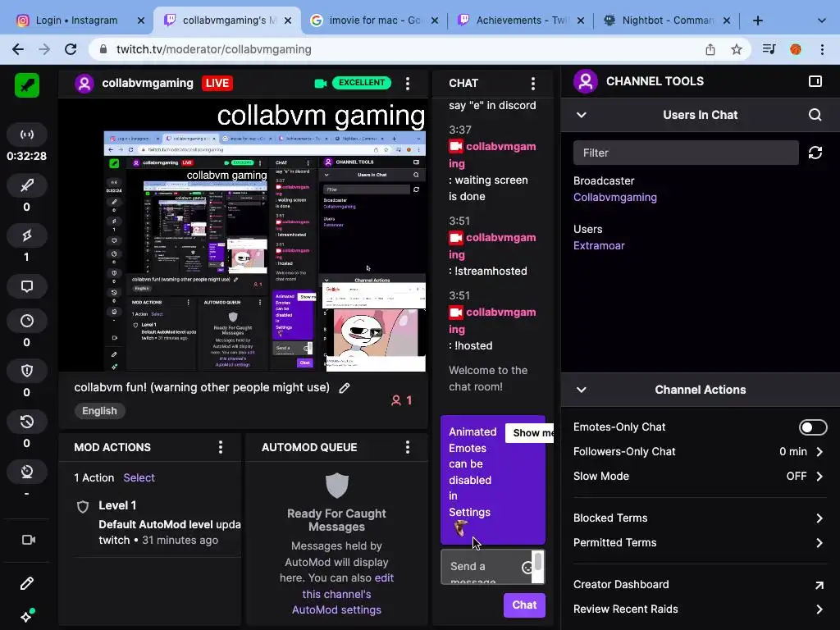
Task: Reload the page in browser
Action: [71, 49]
